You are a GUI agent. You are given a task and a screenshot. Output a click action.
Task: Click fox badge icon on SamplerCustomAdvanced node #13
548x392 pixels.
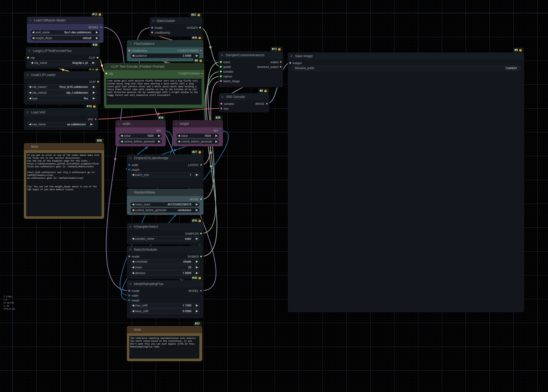[279, 49]
